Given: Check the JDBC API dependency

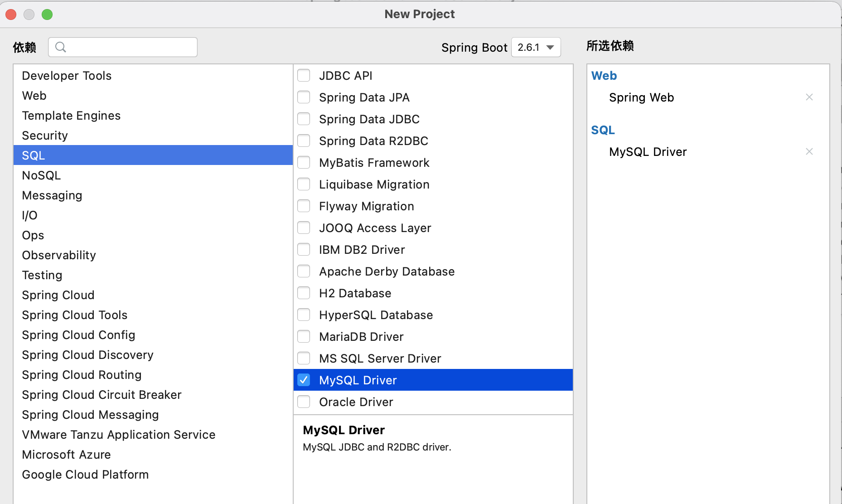Looking at the screenshot, I should pos(304,75).
